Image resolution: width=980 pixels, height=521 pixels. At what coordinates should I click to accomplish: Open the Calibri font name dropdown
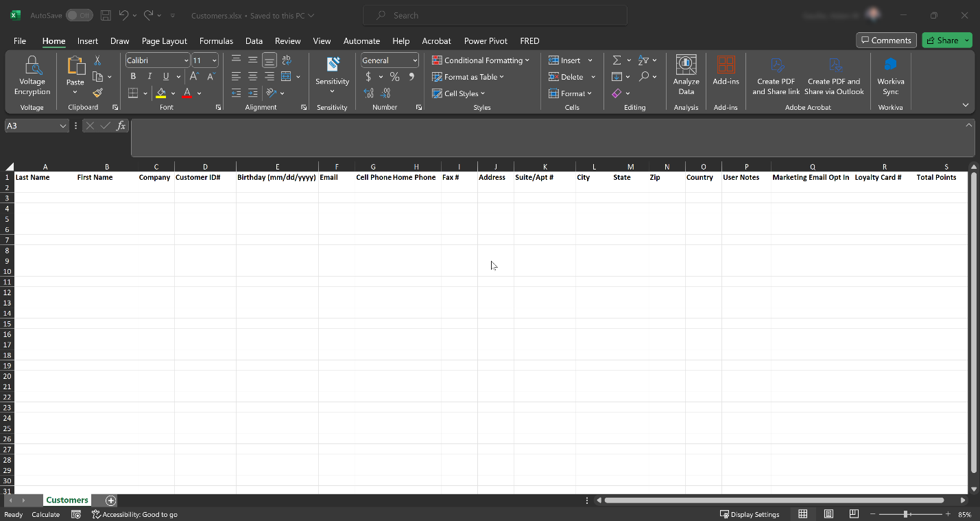186,60
